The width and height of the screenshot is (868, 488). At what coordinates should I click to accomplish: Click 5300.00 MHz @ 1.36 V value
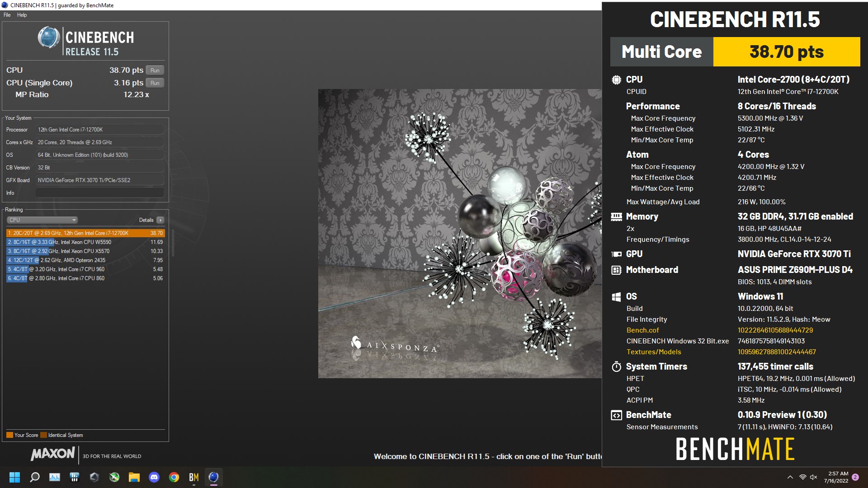click(770, 118)
